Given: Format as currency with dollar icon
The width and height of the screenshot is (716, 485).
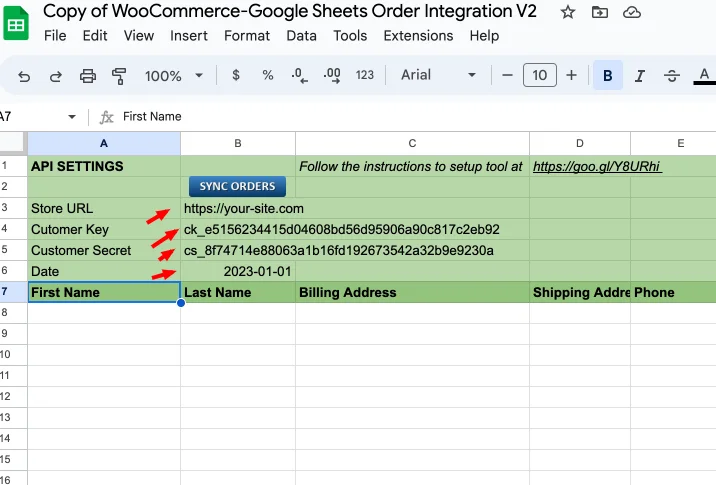Looking at the screenshot, I should (x=236, y=75).
